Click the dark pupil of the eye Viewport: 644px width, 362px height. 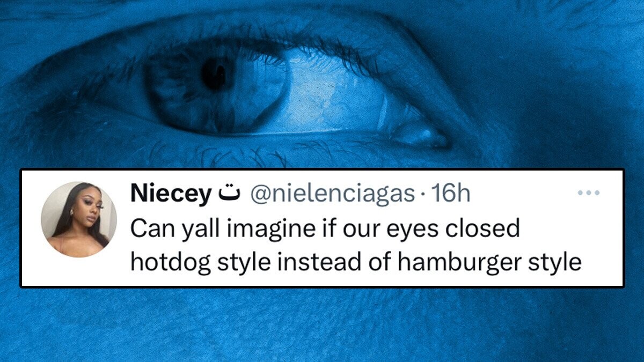(x=215, y=74)
